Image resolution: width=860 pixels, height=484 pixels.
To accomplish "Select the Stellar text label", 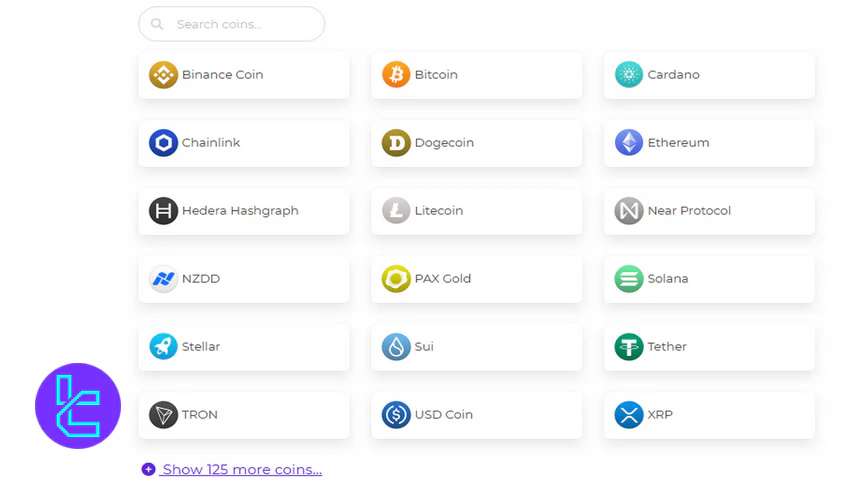I will (201, 347).
